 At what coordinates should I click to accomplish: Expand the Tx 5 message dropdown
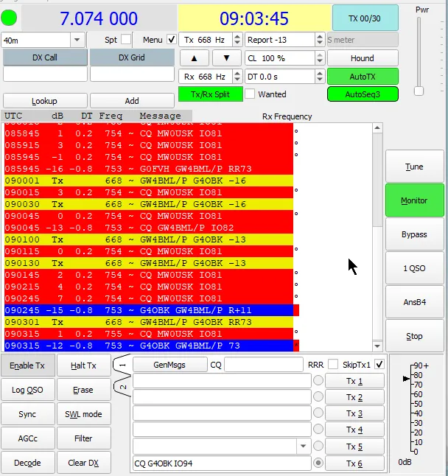click(x=304, y=446)
